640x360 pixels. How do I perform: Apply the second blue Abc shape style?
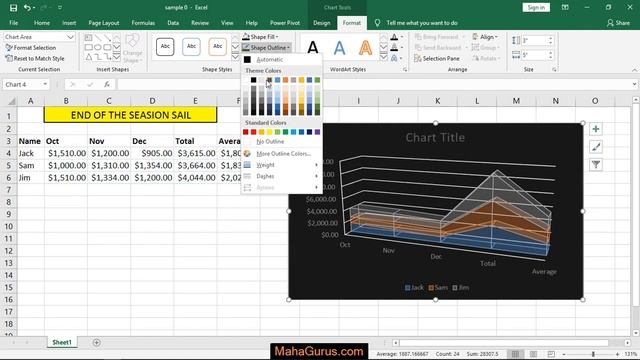pyautogui.click(x=191, y=47)
